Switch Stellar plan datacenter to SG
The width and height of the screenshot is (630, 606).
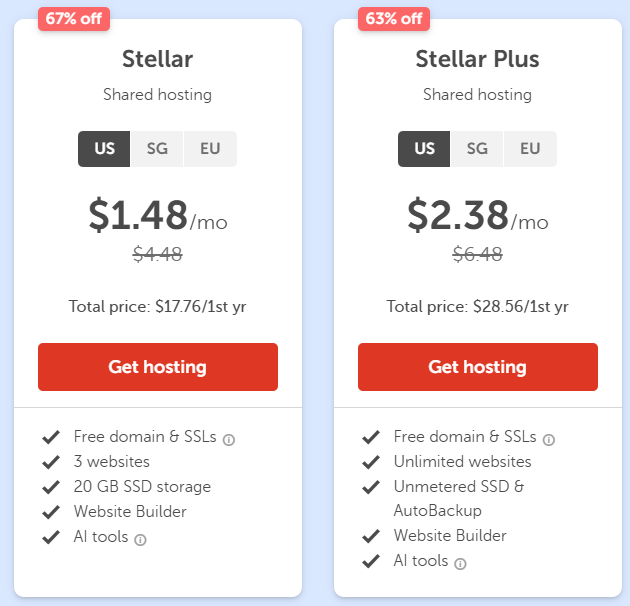click(x=157, y=149)
